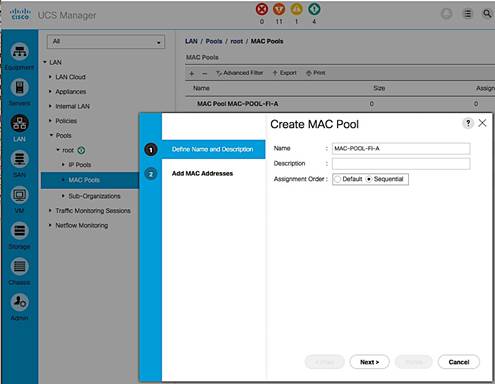
Task: Click the Name input field
Action: tap(401, 149)
